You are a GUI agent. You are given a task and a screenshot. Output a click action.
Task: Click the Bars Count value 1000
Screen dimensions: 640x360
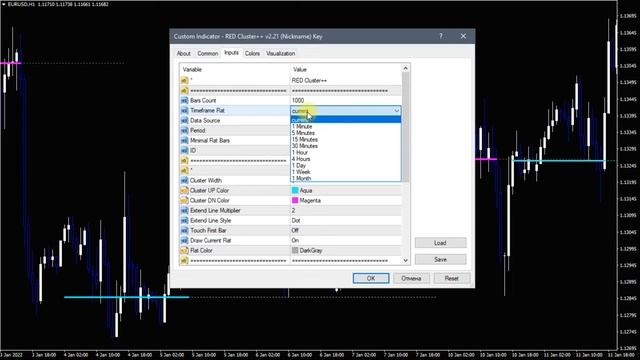[298, 100]
